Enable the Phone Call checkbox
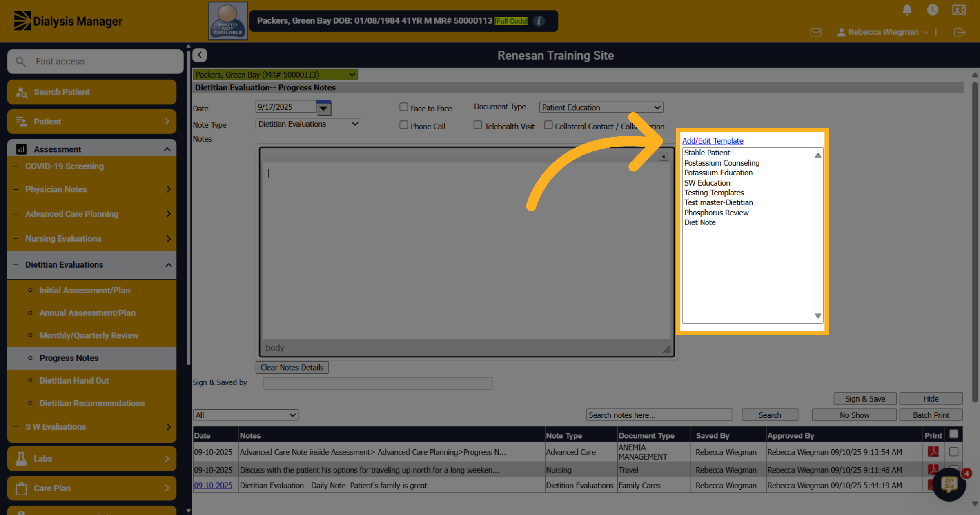This screenshot has width=980, height=515. point(403,125)
